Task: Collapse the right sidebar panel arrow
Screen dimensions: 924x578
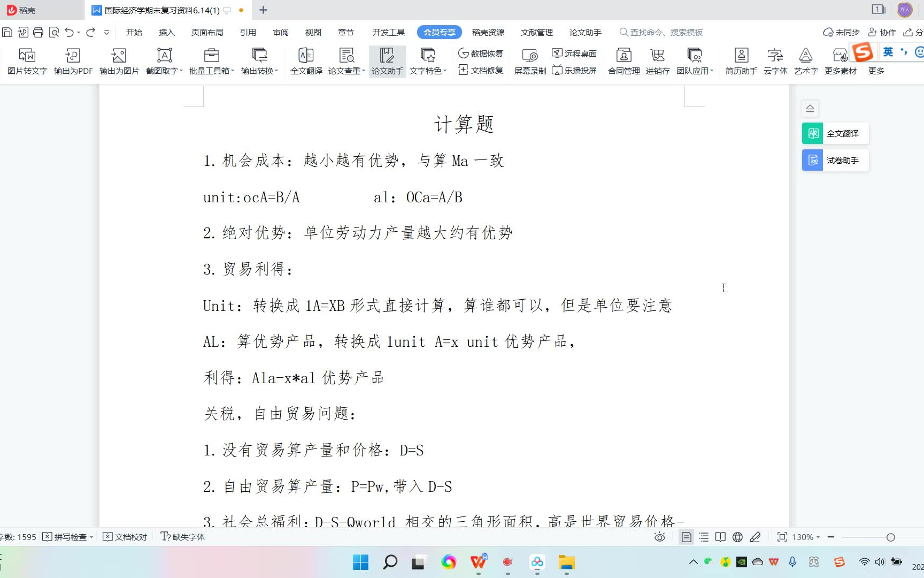Action: coord(810,108)
